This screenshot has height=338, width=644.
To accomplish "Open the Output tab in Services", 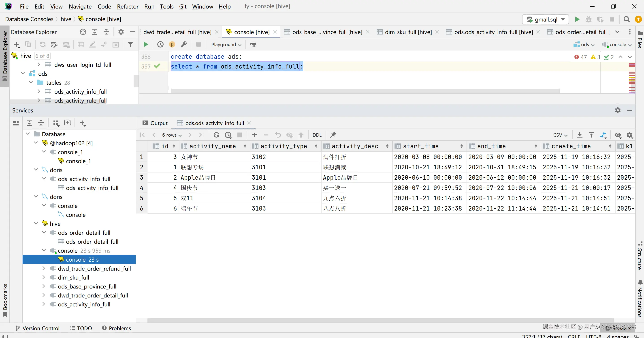I will 155,123.
